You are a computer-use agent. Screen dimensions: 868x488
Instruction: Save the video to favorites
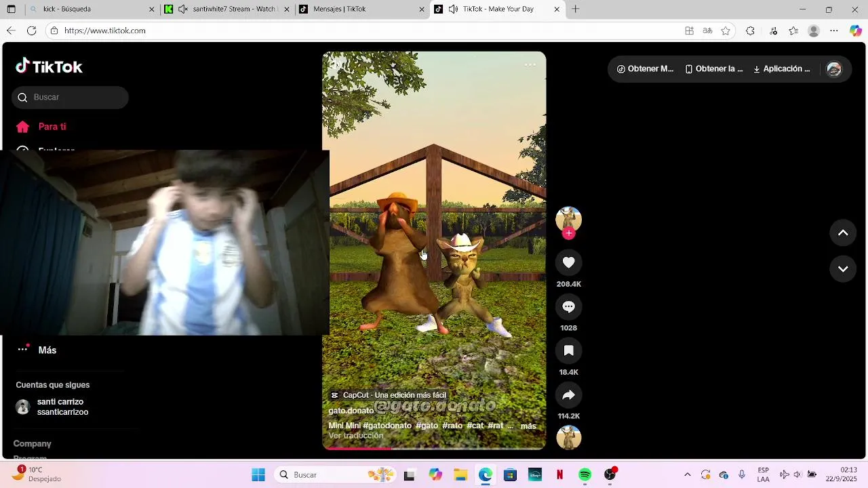[x=568, y=350]
